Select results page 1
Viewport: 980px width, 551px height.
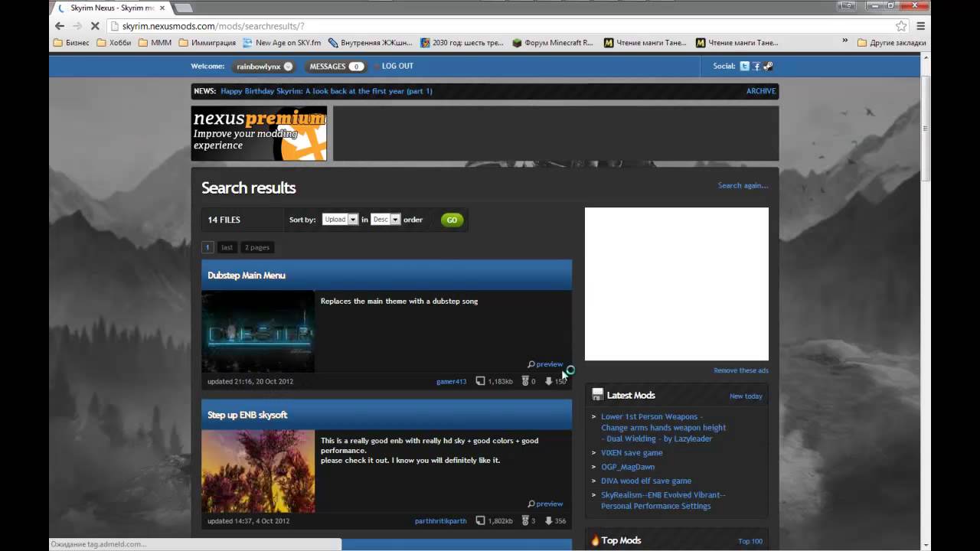tap(207, 247)
